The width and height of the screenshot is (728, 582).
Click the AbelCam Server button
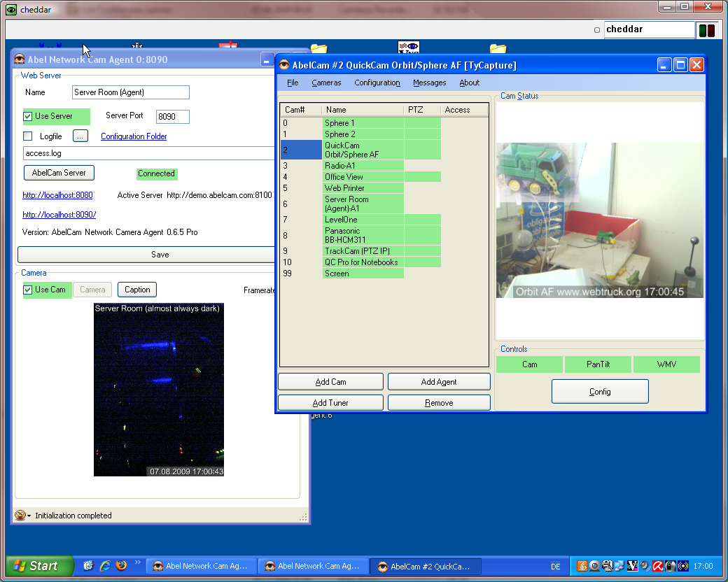click(59, 173)
